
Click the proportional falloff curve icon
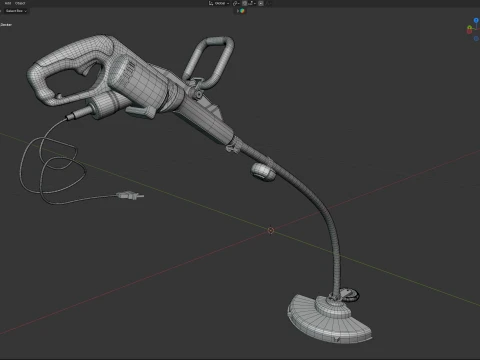pyautogui.click(x=268, y=3)
